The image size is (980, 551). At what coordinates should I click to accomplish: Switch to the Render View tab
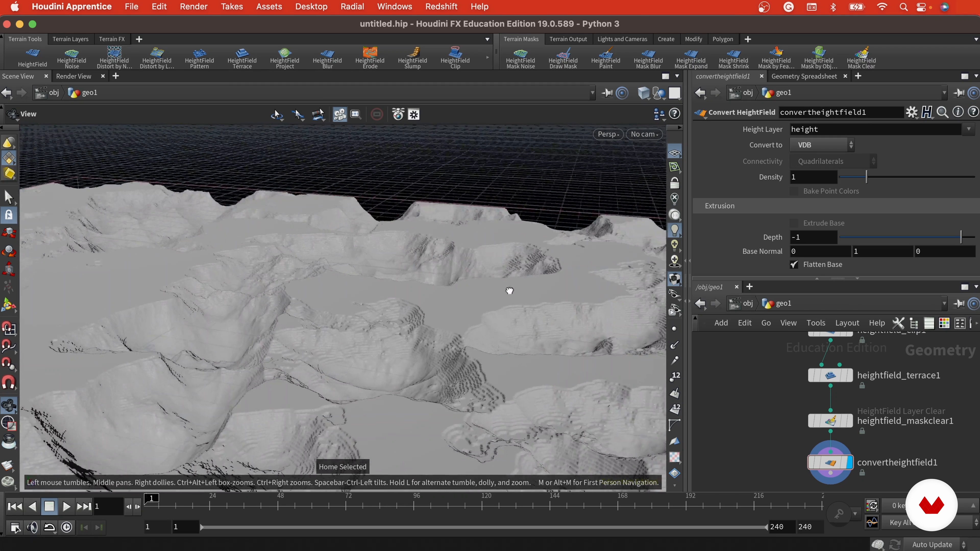coord(73,76)
